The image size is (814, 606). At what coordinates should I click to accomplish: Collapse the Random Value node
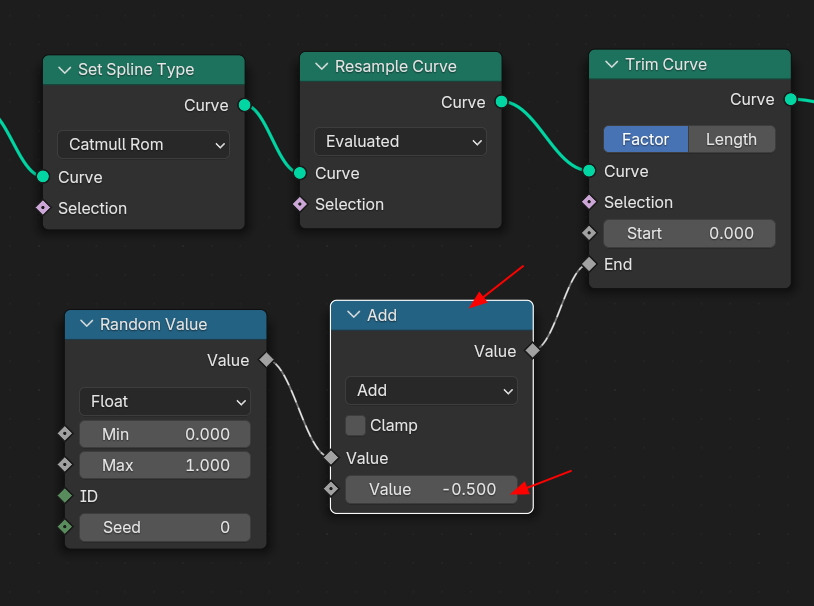(x=87, y=324)
